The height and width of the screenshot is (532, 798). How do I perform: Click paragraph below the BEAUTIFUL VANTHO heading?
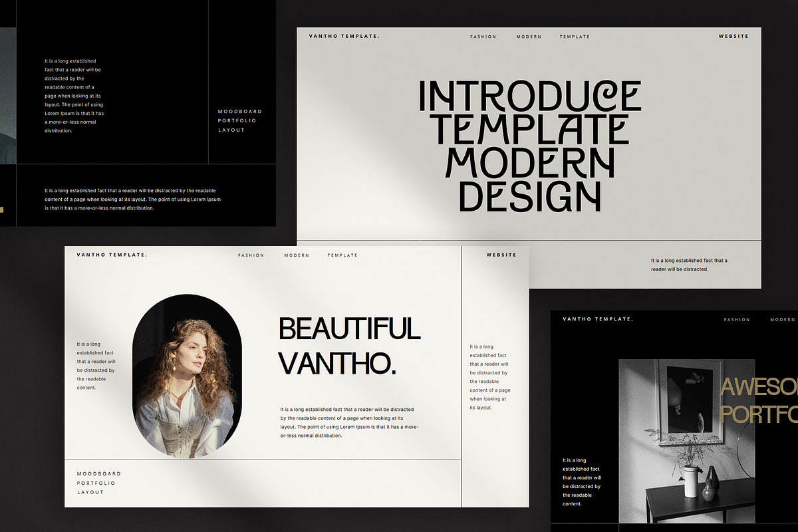(350, 422)
